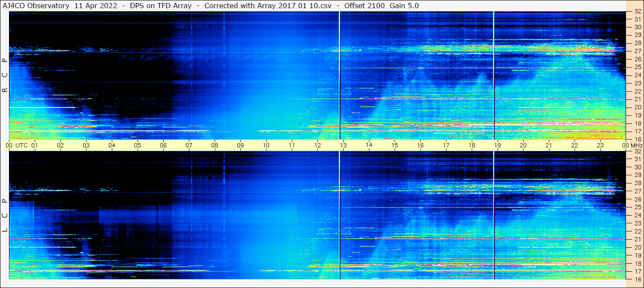This screenshot has width=644, height=288.
Task: Click 20 MHz tick of lower LCP scale
Action: point(637,247)
